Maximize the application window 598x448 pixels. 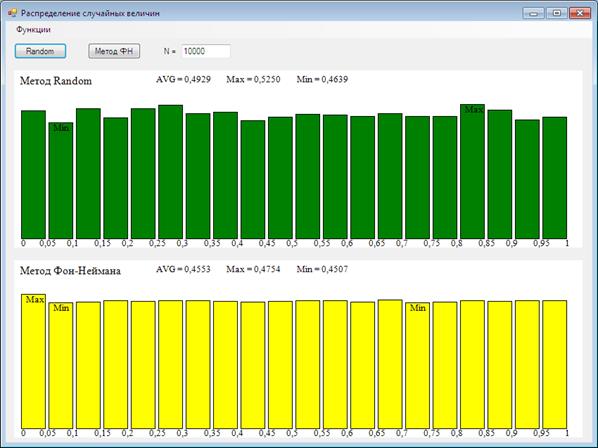(556, 13)
